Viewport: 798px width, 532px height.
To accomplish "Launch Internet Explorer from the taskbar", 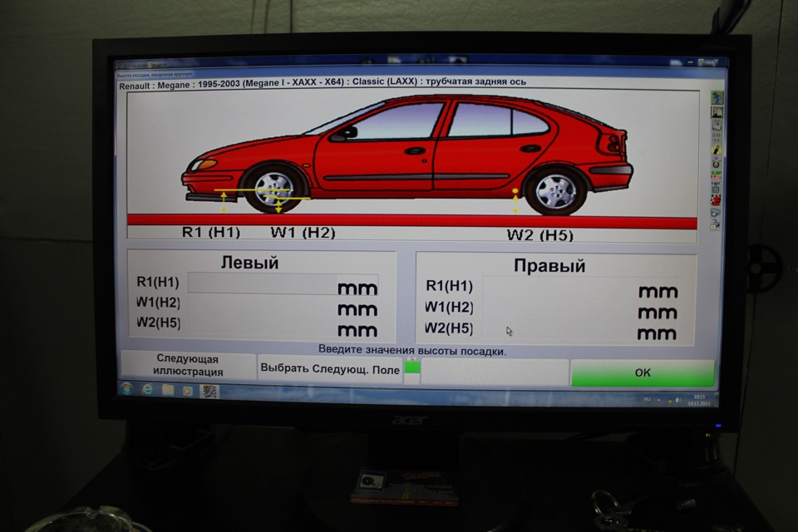I will 148,390.
